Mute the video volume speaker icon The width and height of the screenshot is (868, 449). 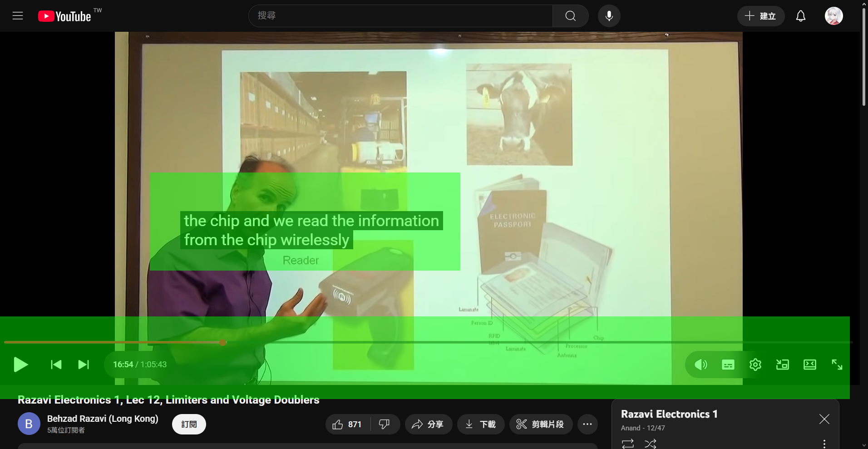(x=701, y=365)
